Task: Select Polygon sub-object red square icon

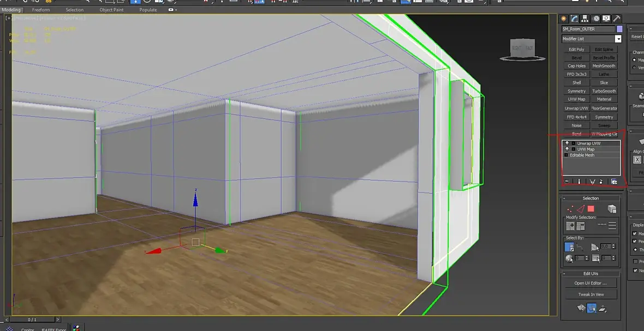Action: coord(591,209)
